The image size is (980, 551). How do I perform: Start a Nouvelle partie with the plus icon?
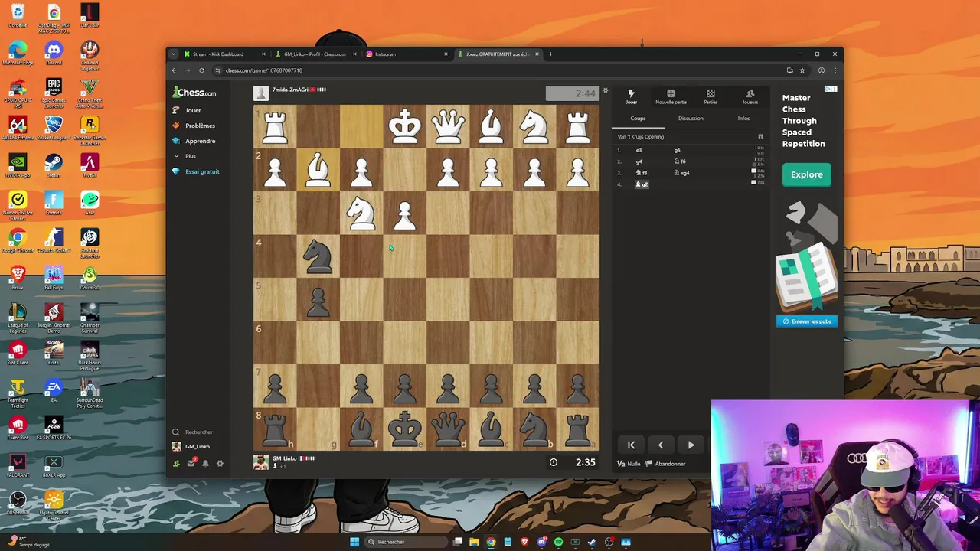tap(671, 96)
